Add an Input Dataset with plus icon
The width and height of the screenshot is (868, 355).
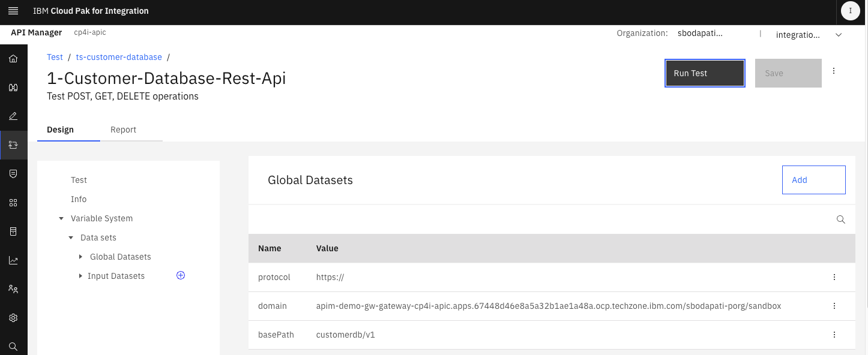click(x=181, y=275)
